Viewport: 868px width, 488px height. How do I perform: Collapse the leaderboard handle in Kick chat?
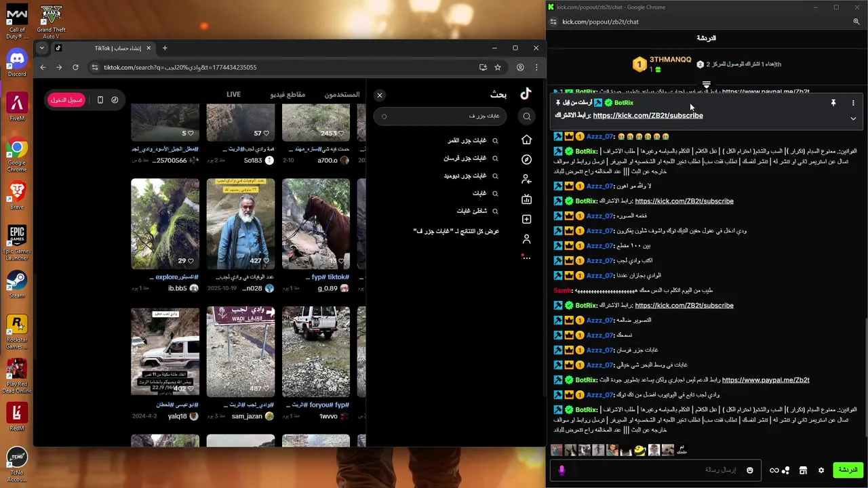(x=706, y=85)
